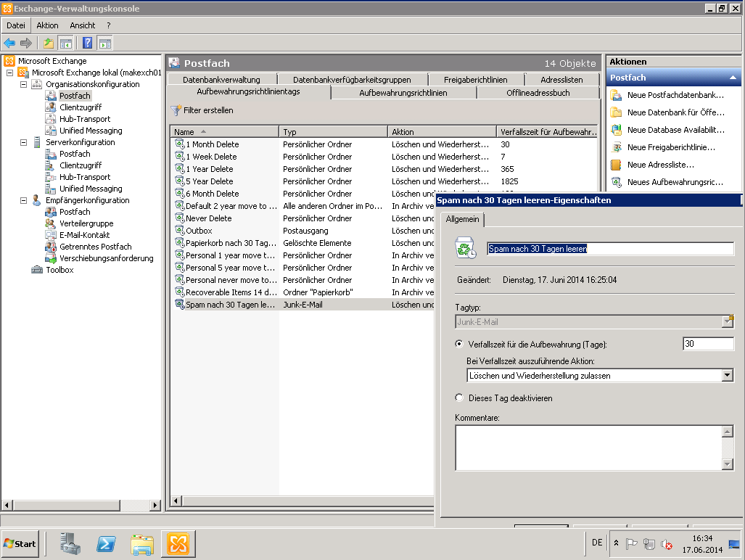745x560 pixels.
Task: Click Neue Freigaberichtlinie action
Action: [x=670, y=147]
